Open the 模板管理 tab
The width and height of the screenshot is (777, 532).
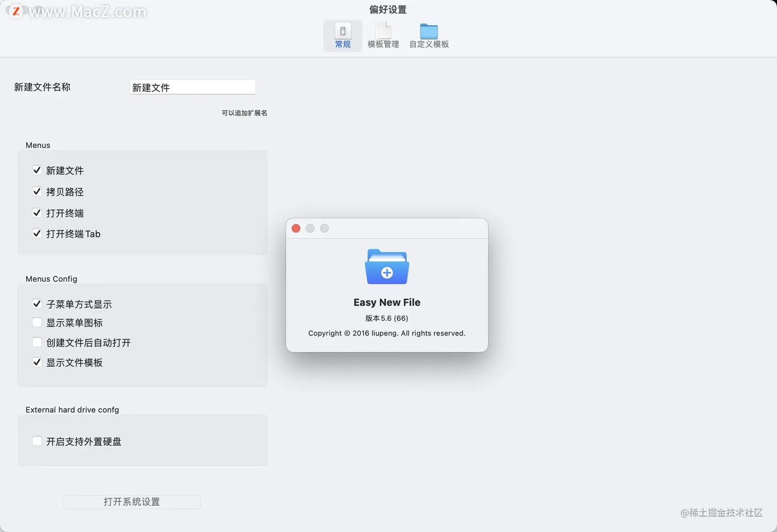coord(383,36)
